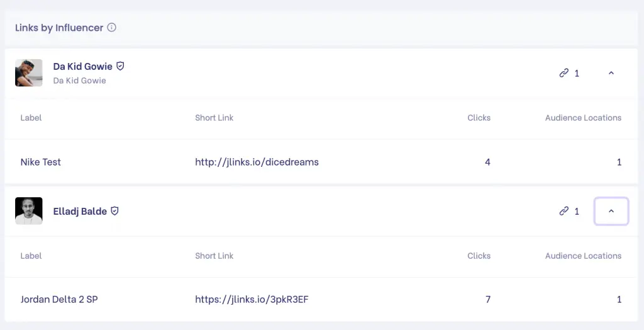Viewport: 644px width, 330px height.
Task: Select the Nike Test link label
Action: [x=41, y=162]
